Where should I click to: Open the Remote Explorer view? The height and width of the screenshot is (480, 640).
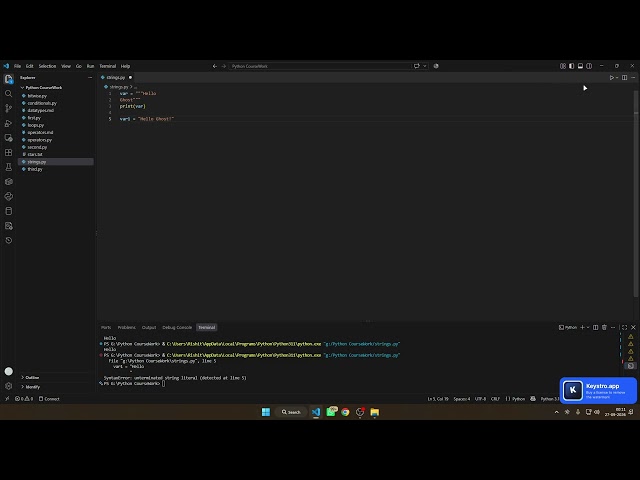tap(9, 138)
